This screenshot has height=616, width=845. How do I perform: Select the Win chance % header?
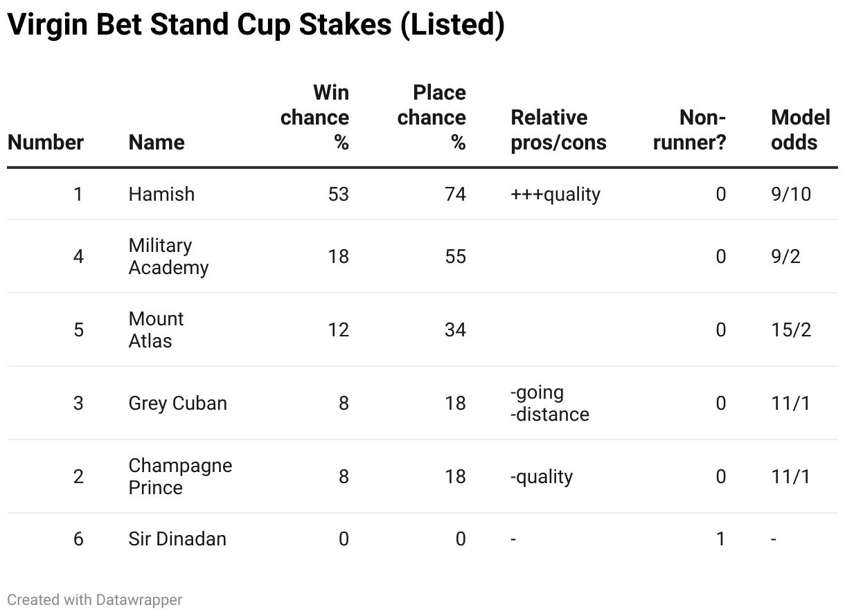314,118
